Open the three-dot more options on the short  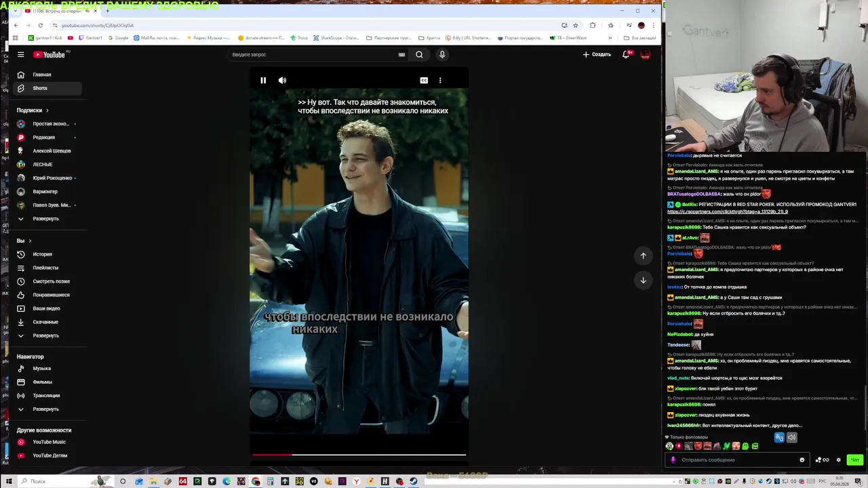[x=440, y=81]
